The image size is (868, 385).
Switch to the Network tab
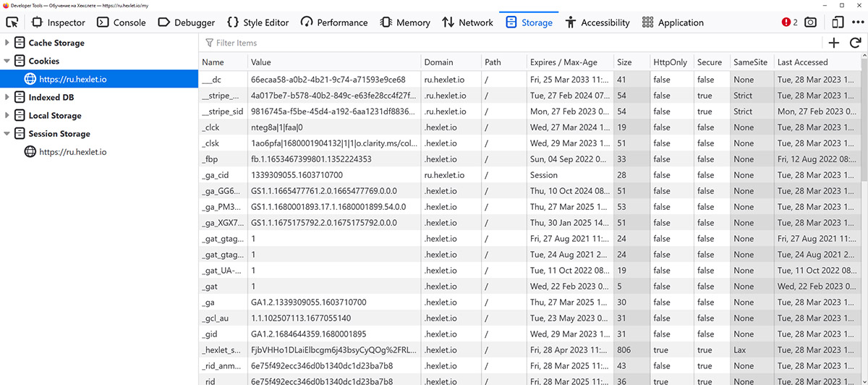pos(468,22)
